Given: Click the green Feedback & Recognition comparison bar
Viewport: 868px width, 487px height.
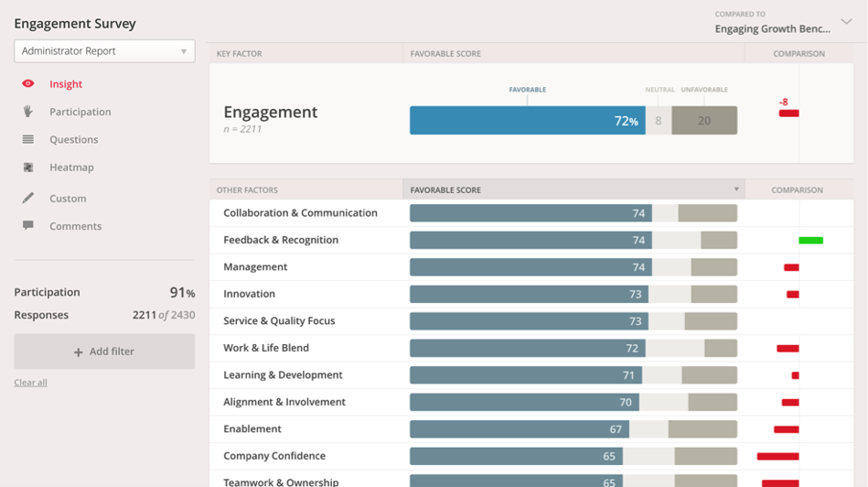Looking at the screenshot, I should click(x=810, y=241).
